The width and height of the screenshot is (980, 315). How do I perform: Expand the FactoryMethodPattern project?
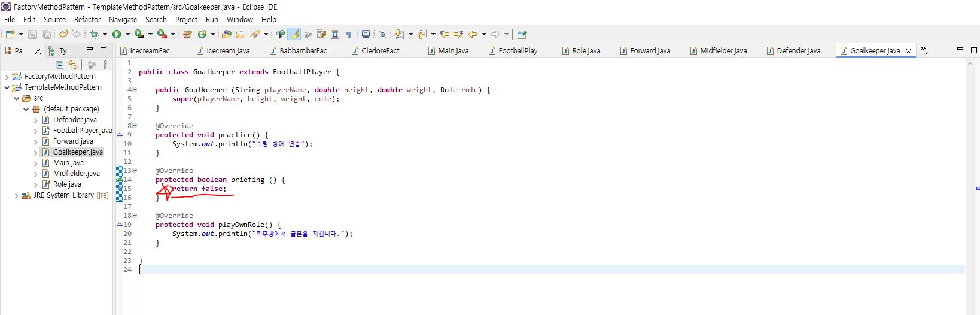(x=7, y=77)
